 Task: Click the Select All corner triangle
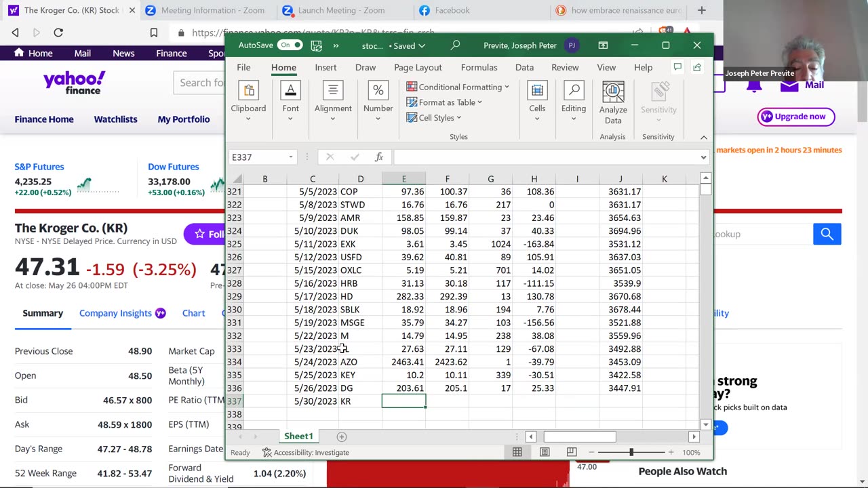click(x=237, y=179)
